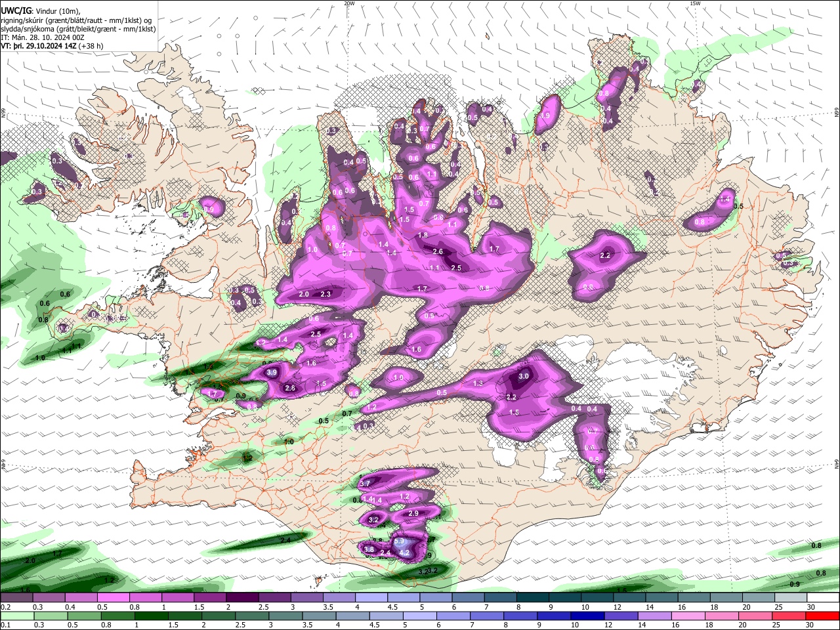Click the pale green 0.1 swatch starting the lower rain legend row
Image resolution: width=840 pixels, height=630 pixels.
pos(17,616)
